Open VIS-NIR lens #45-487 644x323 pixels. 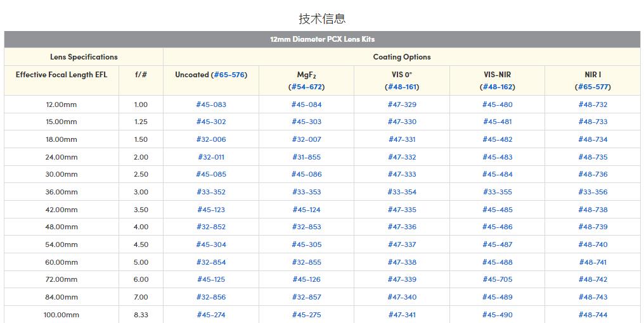click(x=498, y=244)
